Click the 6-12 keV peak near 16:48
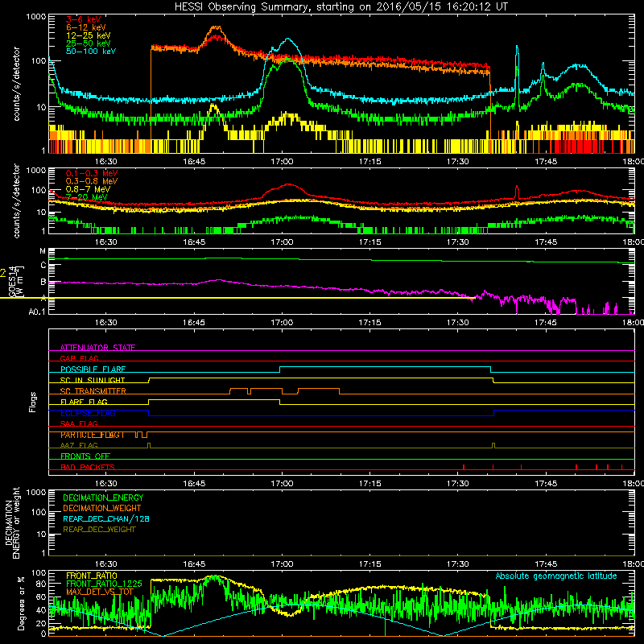 point(216,28)
